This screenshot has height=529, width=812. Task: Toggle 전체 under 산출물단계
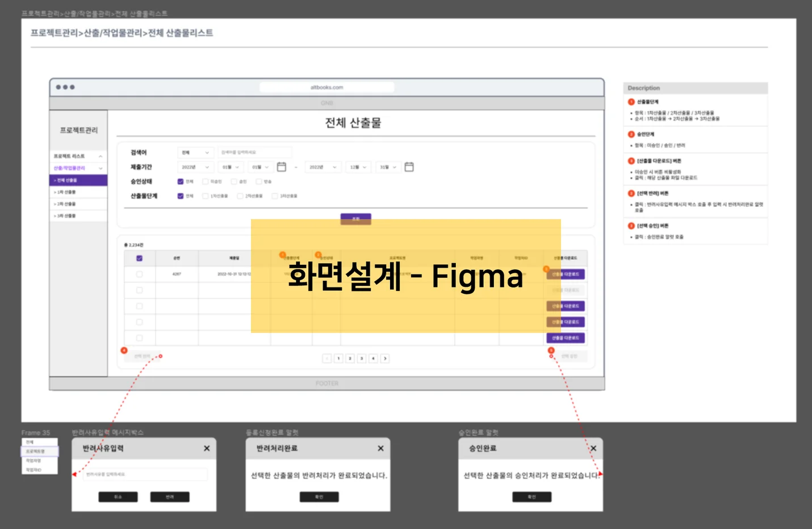coord(181,196)
